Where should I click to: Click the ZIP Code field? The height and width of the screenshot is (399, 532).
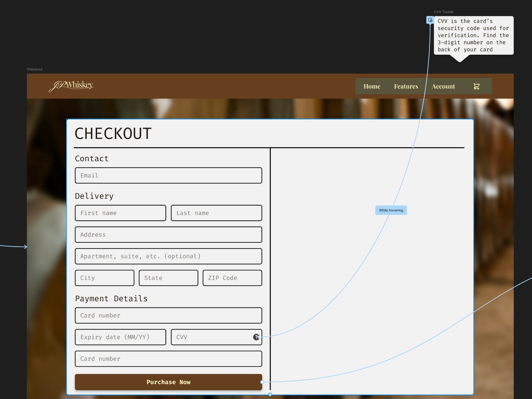[x=232, y=278]
